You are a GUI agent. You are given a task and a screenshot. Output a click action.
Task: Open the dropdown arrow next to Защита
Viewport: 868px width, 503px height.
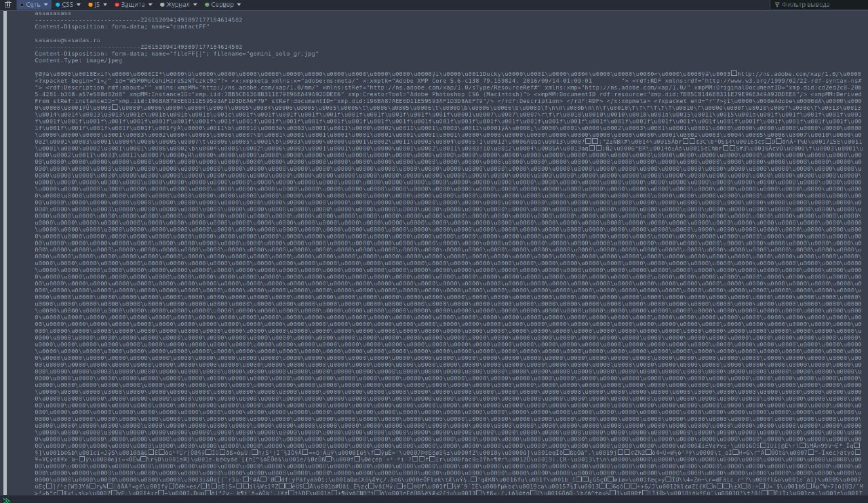point(149,5)
